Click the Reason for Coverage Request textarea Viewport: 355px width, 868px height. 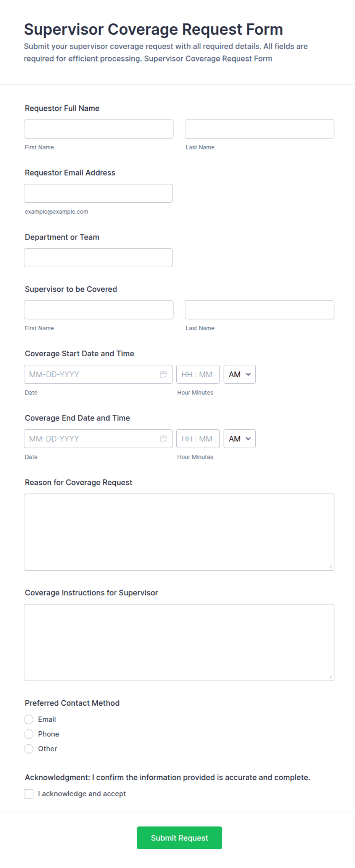[x=179, y=532]
